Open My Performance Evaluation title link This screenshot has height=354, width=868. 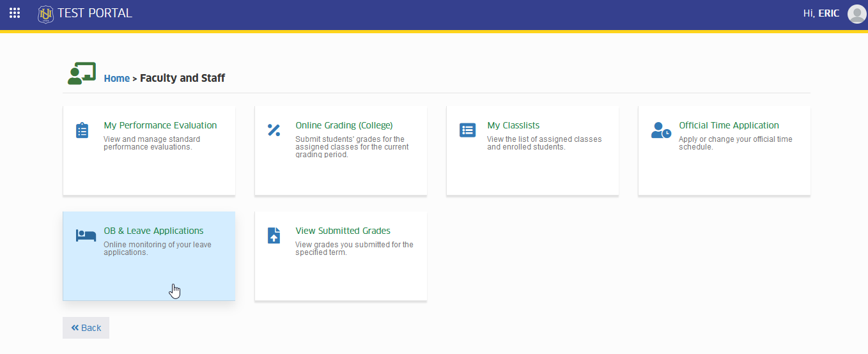click(x=160, y=125)
